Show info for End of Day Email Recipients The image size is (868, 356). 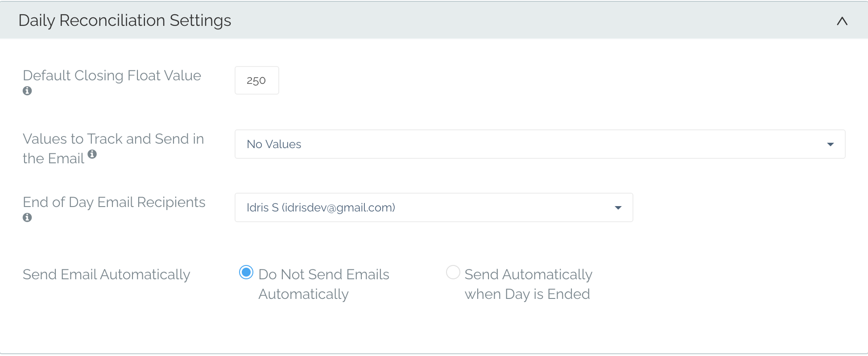coord(27,218)
